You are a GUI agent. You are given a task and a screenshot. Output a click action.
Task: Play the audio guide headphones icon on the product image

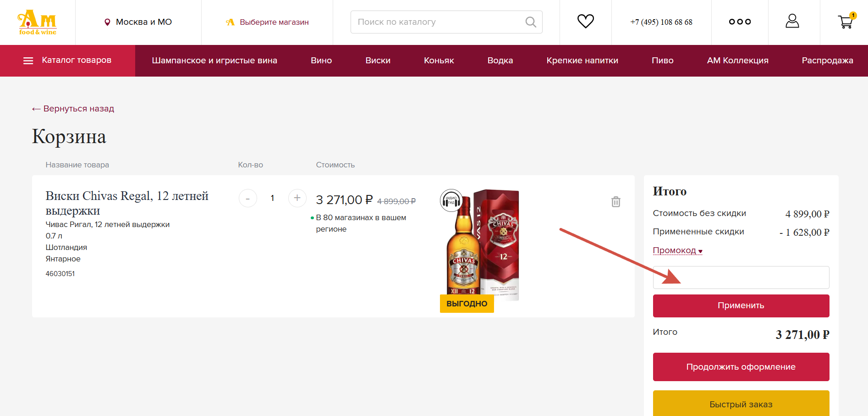(x=451, y=201)
